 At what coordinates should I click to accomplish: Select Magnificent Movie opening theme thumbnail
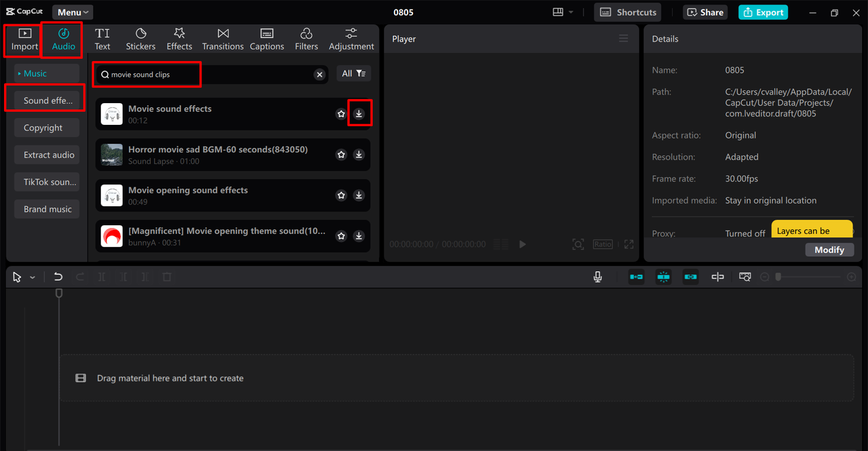point(112,236)
